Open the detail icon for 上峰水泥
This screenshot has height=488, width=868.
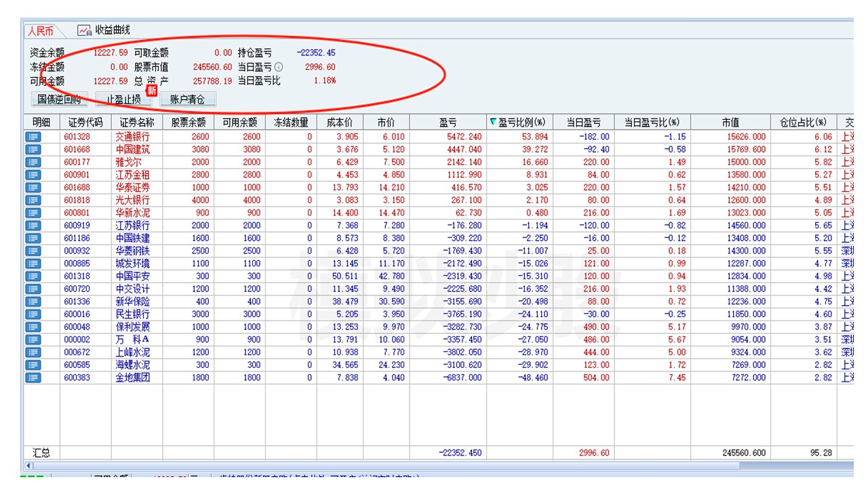(33, 352)
